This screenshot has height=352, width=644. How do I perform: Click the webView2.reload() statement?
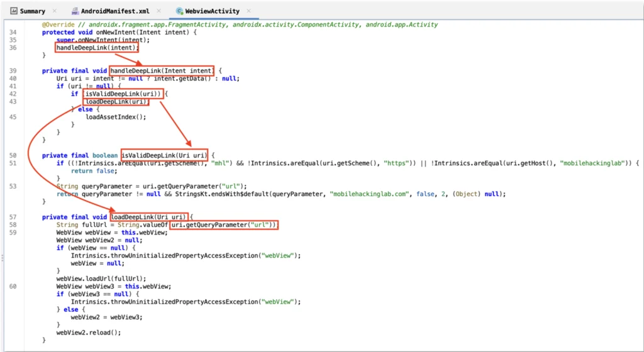pos(89,332)
